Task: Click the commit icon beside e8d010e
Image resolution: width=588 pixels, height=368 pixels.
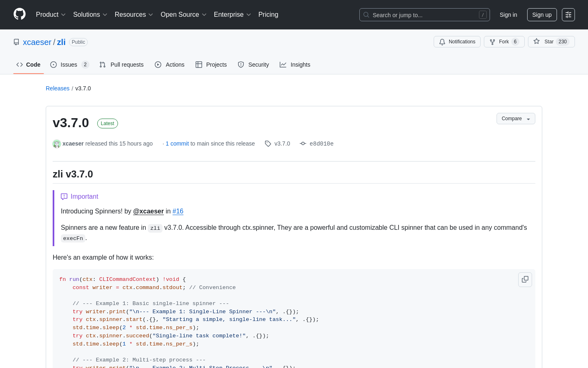Action: [303, 144]
